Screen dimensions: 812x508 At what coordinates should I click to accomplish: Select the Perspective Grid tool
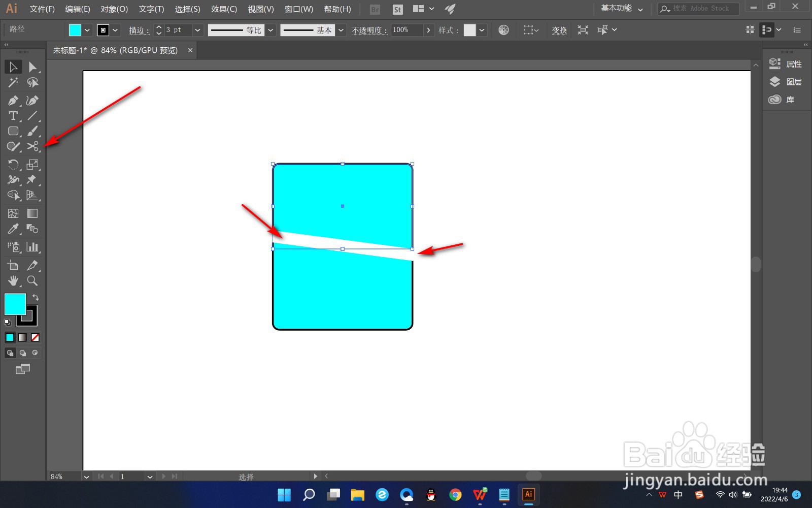point(32,195)
